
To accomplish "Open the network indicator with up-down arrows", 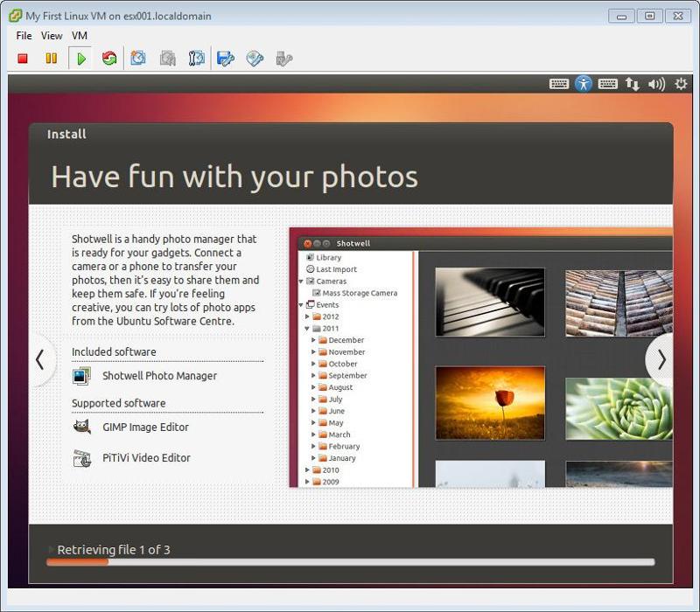I will pyautogui.click(x=632, y=84).
